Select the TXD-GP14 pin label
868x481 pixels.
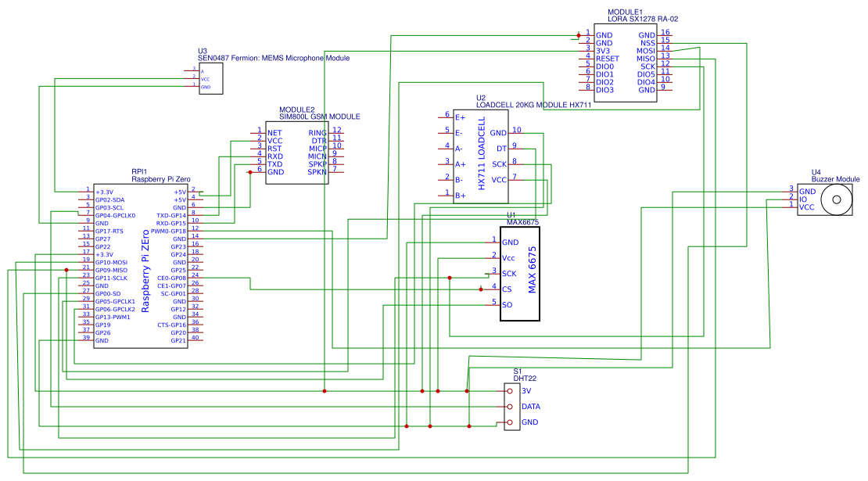(x=171, y=215)
